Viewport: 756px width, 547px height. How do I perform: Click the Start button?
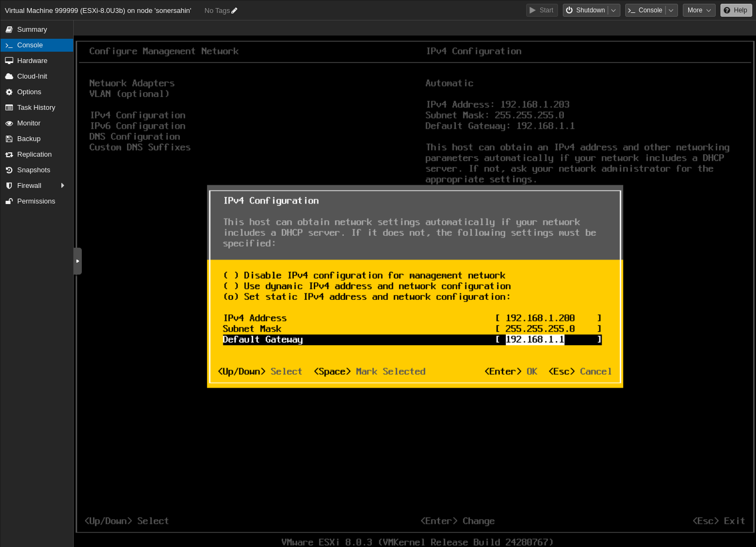[541, 10]
